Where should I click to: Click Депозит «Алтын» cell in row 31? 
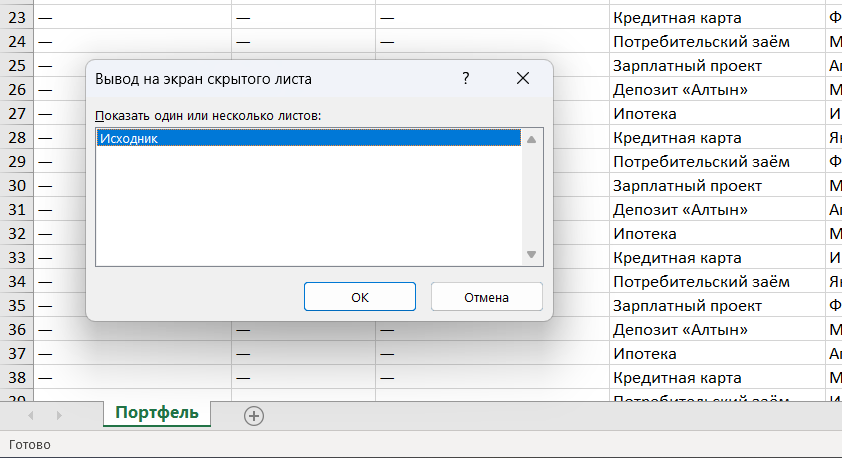(717, 209)
